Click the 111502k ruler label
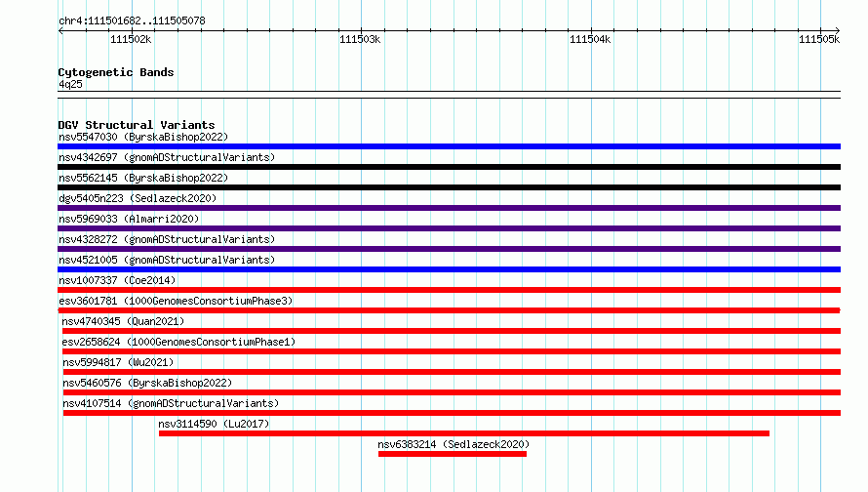Viewport: 868px width, 492px height. coord(131,39)
